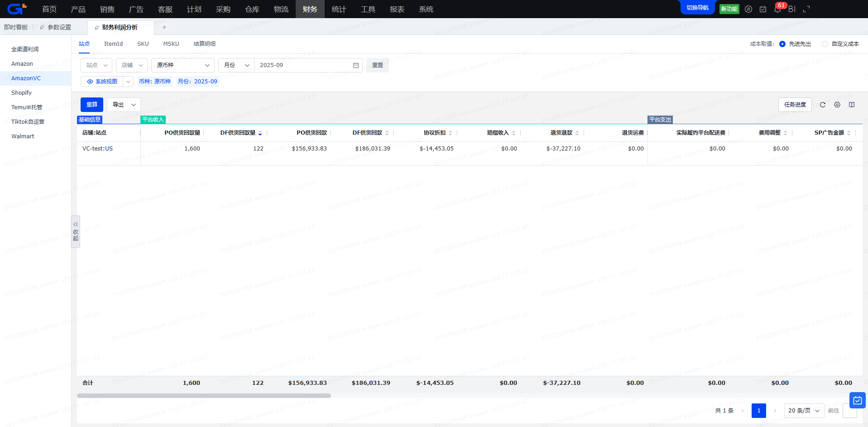The width and height of the screenshot is (868, 427).
Task: Go to the next page arrow
Action: [x=775, y=411]
